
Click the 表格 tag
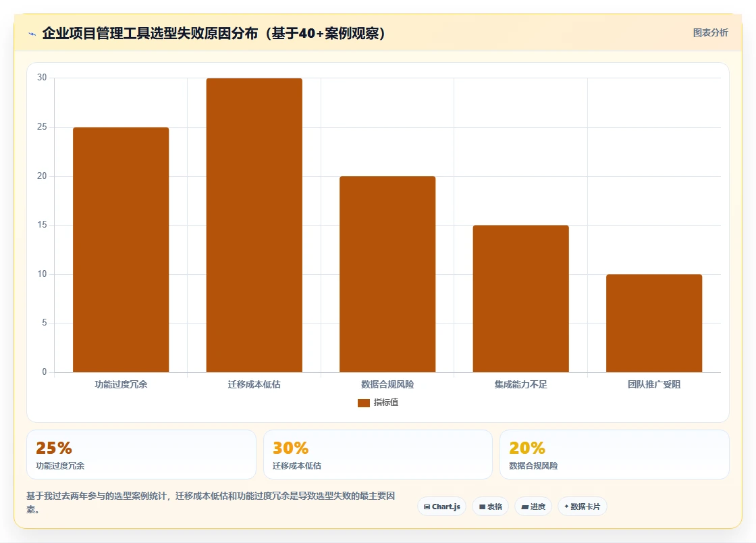(x=490, y=507)
